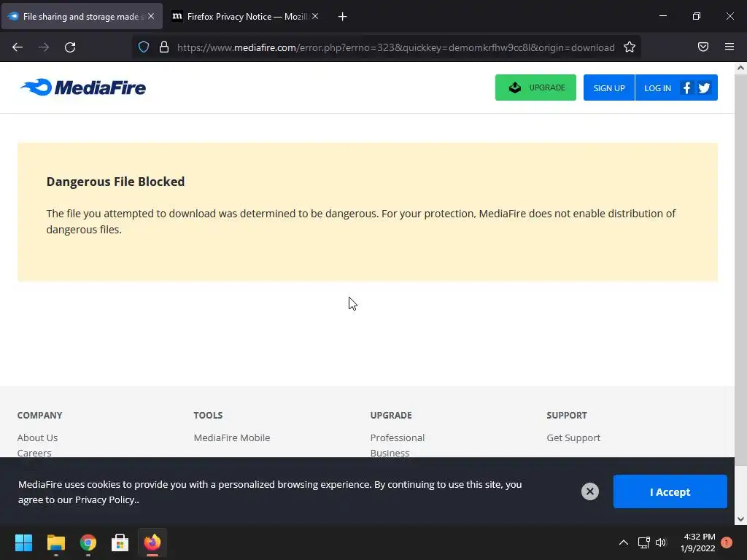This screenshot has width=747, height=560.
Task: Open the MediaFire Mobile link
Action: click(232, 437)
